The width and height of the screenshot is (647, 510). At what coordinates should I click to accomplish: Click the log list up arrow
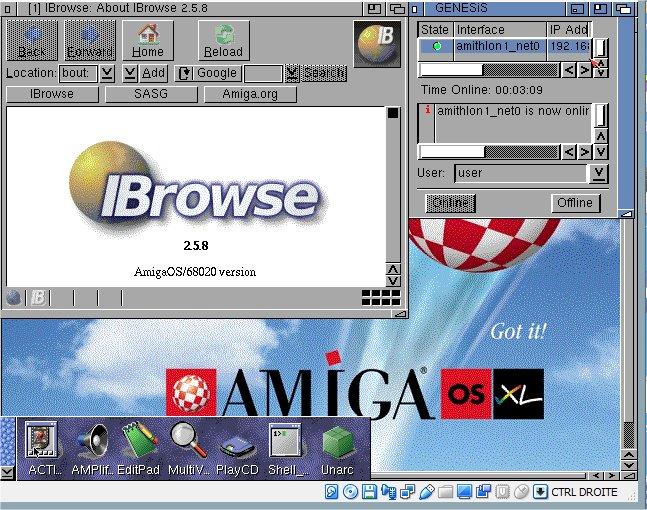(x=601, y=137)
